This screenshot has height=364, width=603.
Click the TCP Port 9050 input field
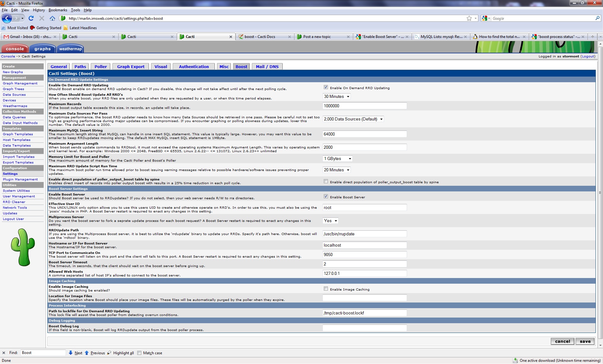click(365, 254)
